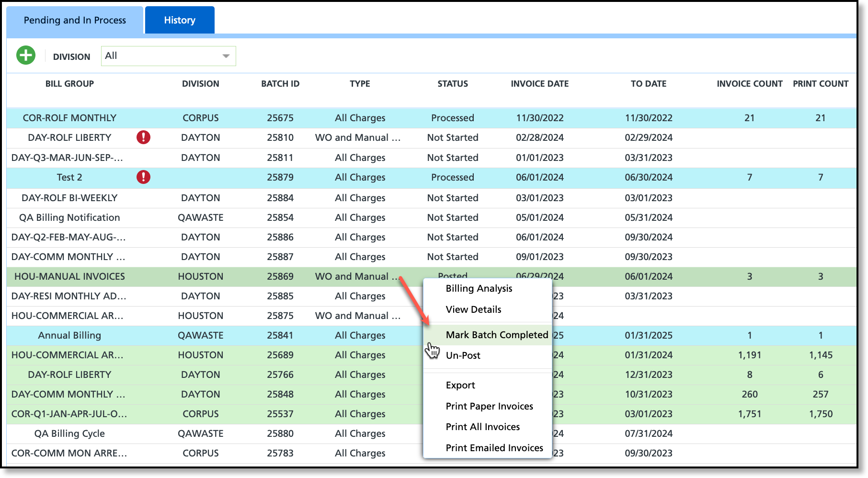This screenshot has width=868, height=478.
Task: Choose Print Emailed Invoices option
Action: tap(494, 448)
